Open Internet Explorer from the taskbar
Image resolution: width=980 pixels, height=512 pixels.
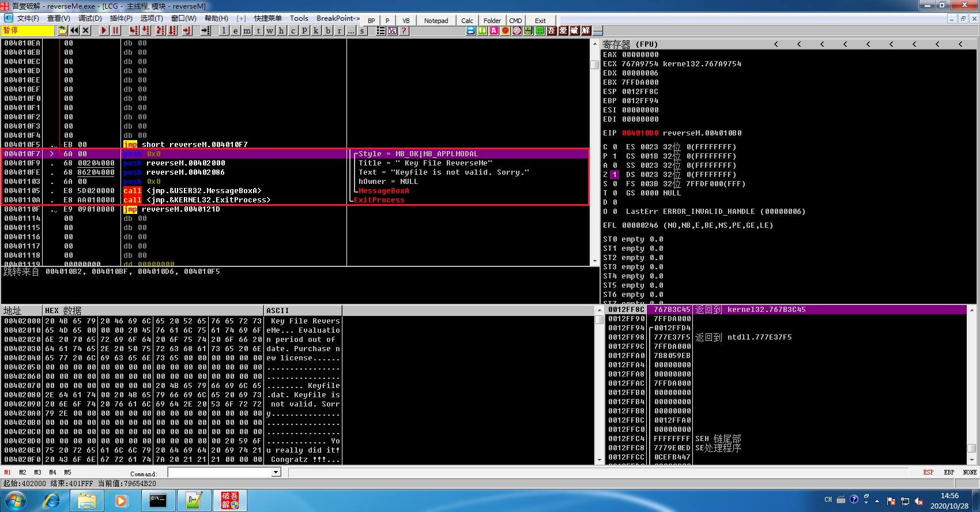(52, 500)
